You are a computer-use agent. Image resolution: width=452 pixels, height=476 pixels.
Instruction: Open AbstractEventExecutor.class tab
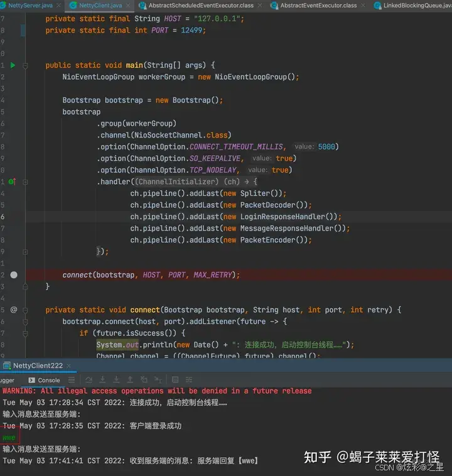(318, 6)
